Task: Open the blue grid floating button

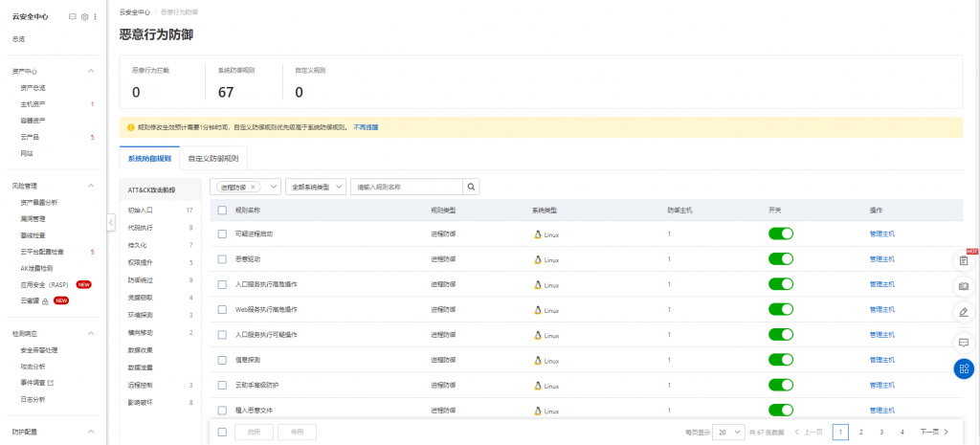Action: point(964,368)
